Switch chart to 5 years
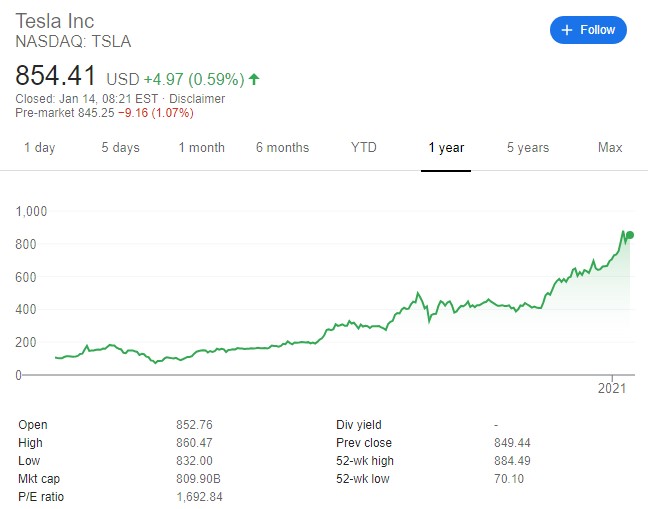Image resolution: width=648 pixels, height=509 pixels. point(528,147)
